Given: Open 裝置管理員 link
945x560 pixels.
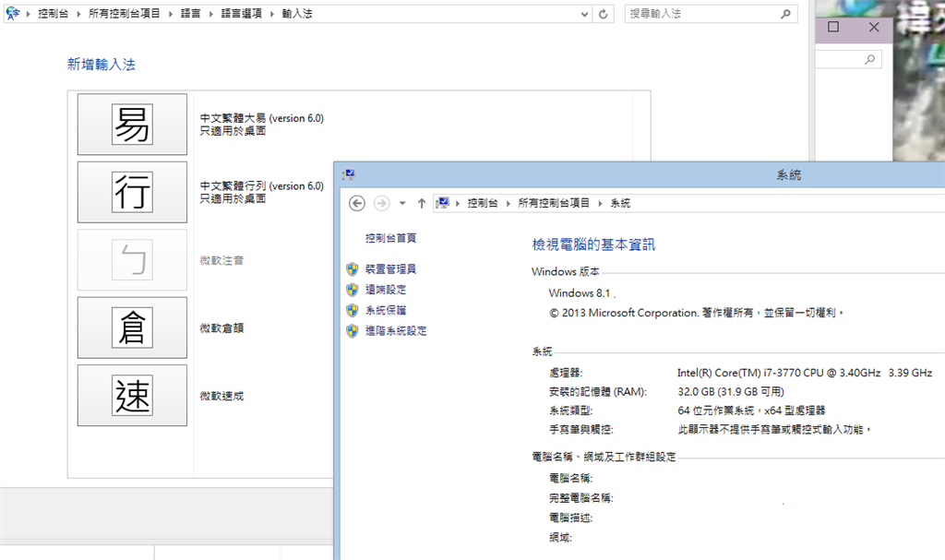Looking at the screenshot, I should (x=390, y=268).
